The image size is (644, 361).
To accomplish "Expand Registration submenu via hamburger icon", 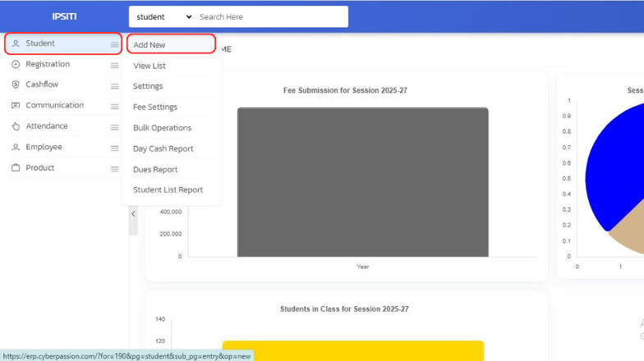I will (115, 65).
